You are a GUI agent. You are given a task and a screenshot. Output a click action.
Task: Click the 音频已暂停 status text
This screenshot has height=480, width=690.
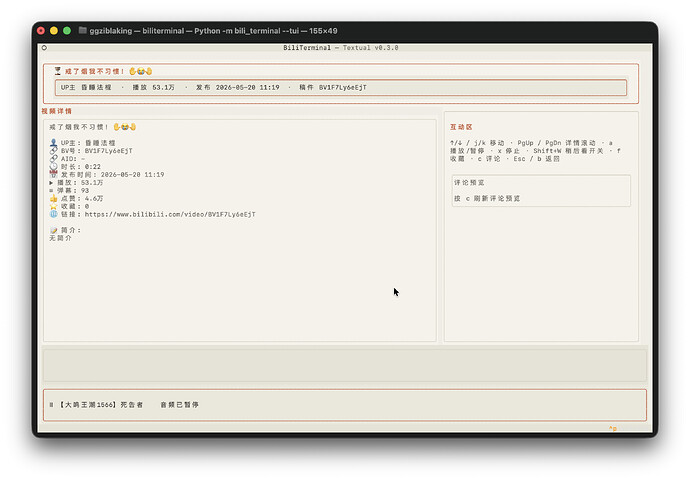[x=180, y=404]
